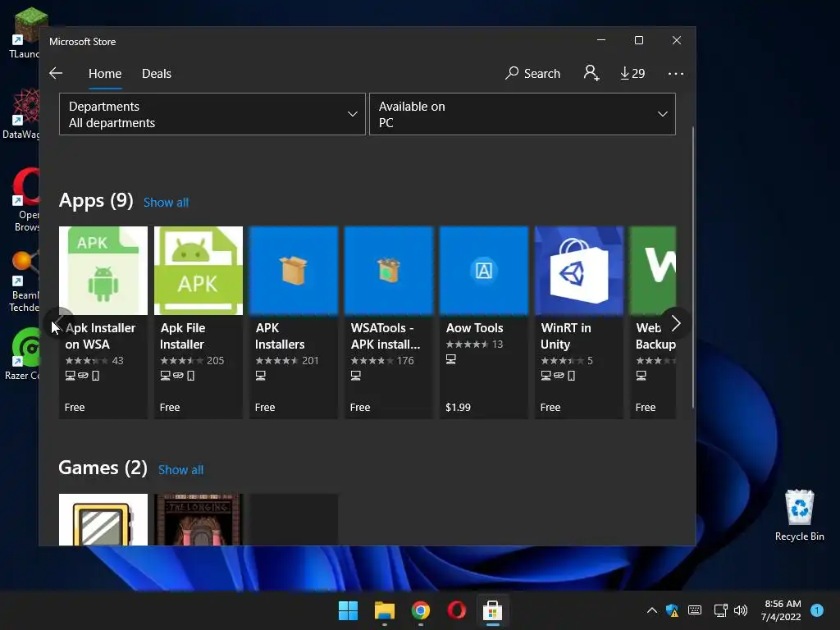View the 29 pending downloads
Screen dimensions: 840x630
click(632, 73)
